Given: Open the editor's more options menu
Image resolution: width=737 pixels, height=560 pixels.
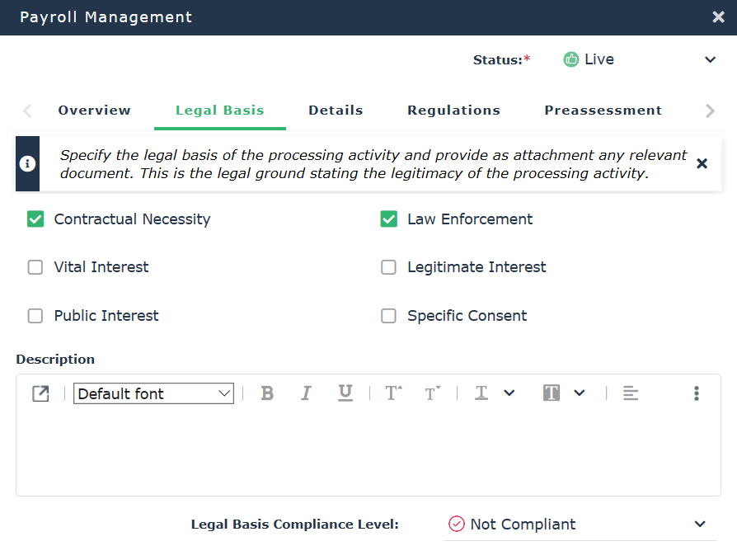Looking at the screenshot, I should point(697,393).
